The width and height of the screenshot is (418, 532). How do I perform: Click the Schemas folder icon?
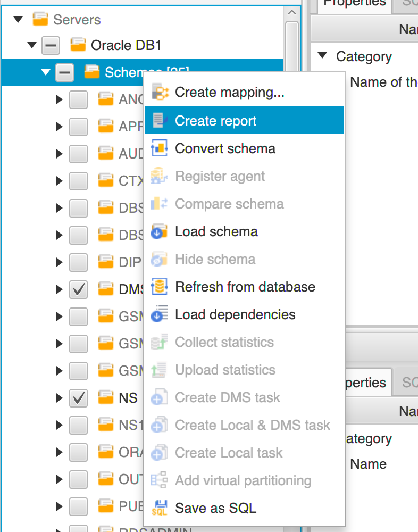pos(91,72)
